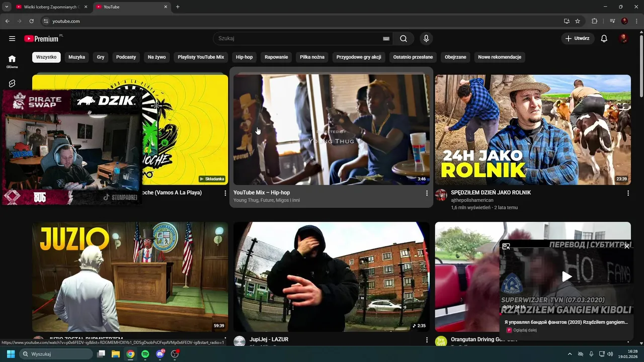
Task: Select the Na żywo filter chip
Action: tap(157, 57)
